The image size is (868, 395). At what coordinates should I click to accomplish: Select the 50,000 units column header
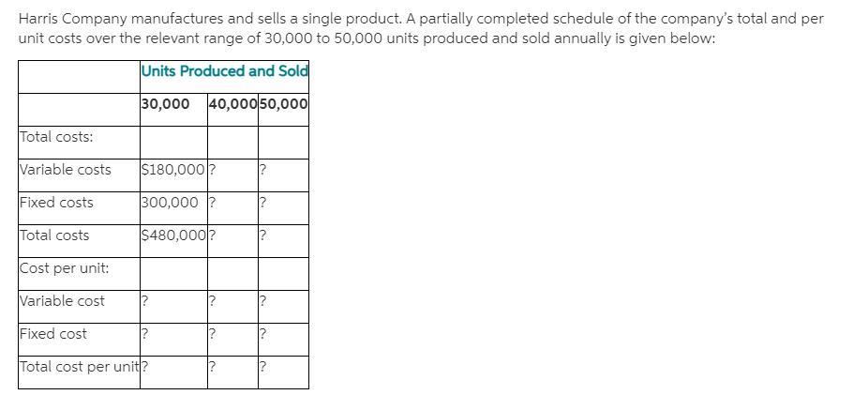coord(283,104)
